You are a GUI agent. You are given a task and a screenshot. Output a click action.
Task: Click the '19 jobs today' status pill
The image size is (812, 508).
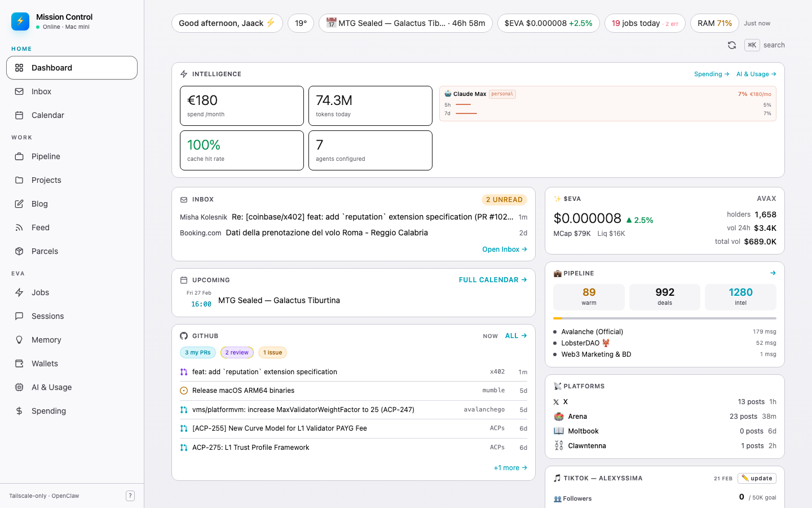[645, 23]
